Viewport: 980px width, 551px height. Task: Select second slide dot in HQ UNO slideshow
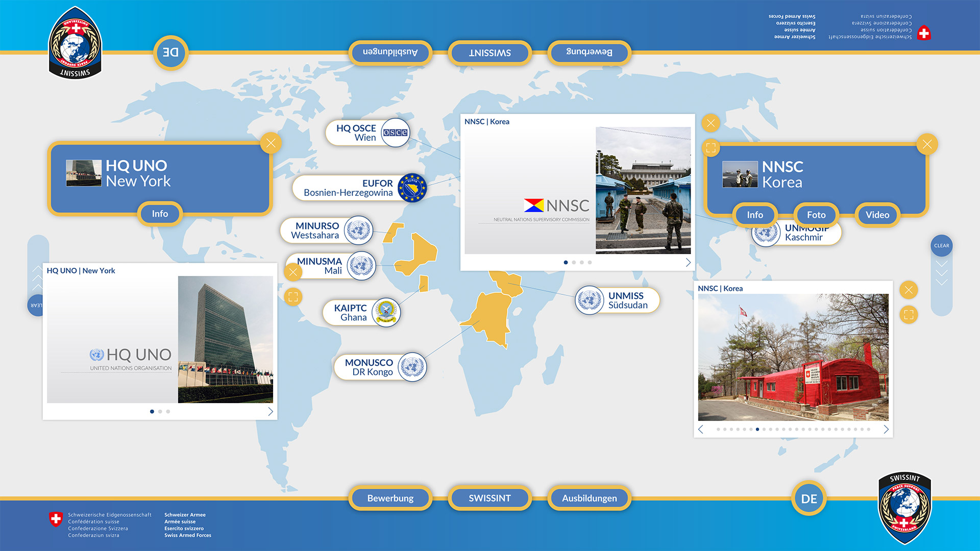point(160,411)
